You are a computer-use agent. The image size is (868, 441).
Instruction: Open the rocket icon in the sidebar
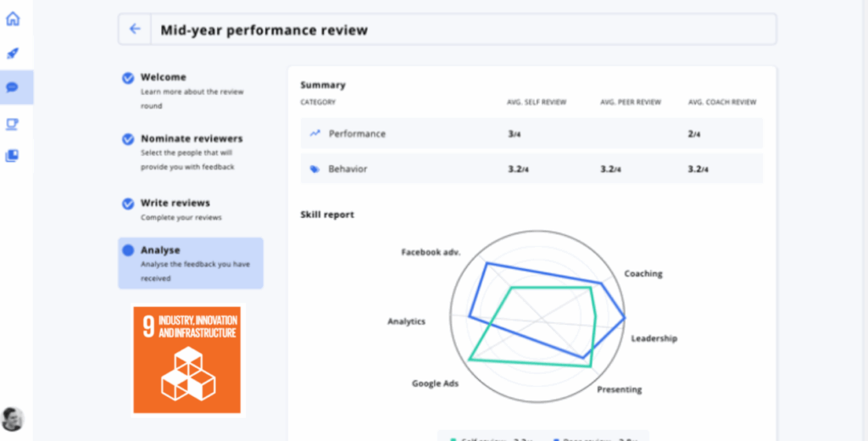point(13,53)
